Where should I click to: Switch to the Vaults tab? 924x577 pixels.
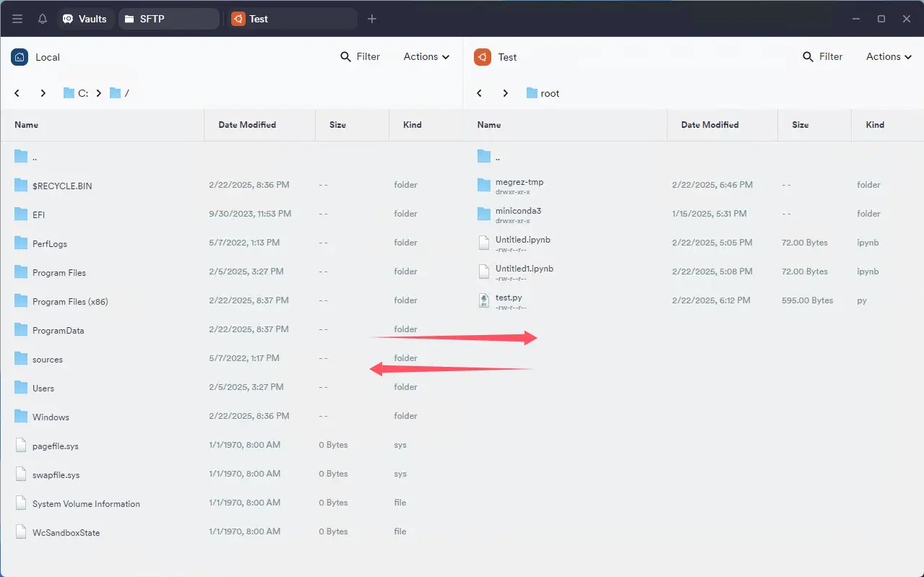click(85, 19)
